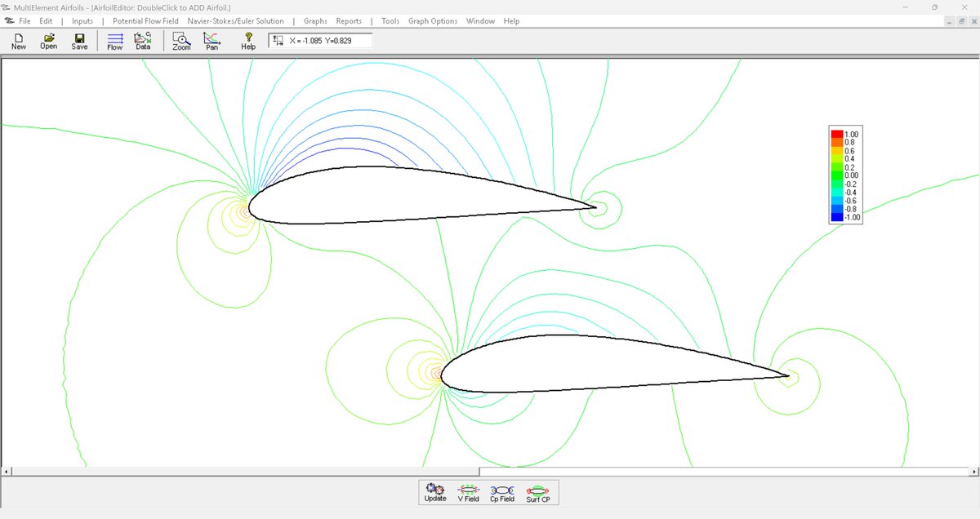Image resolution: width=980 pixels, height=519 pixels.
Task: Click the New file toolbar icon
Action: [19, 42]
